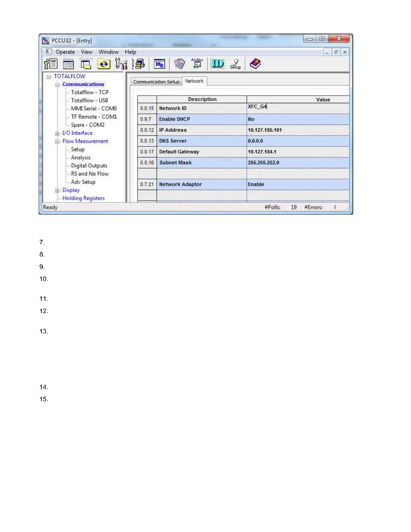Select the Display tree label
Screen dimensions: 411x532
point(71,190)
